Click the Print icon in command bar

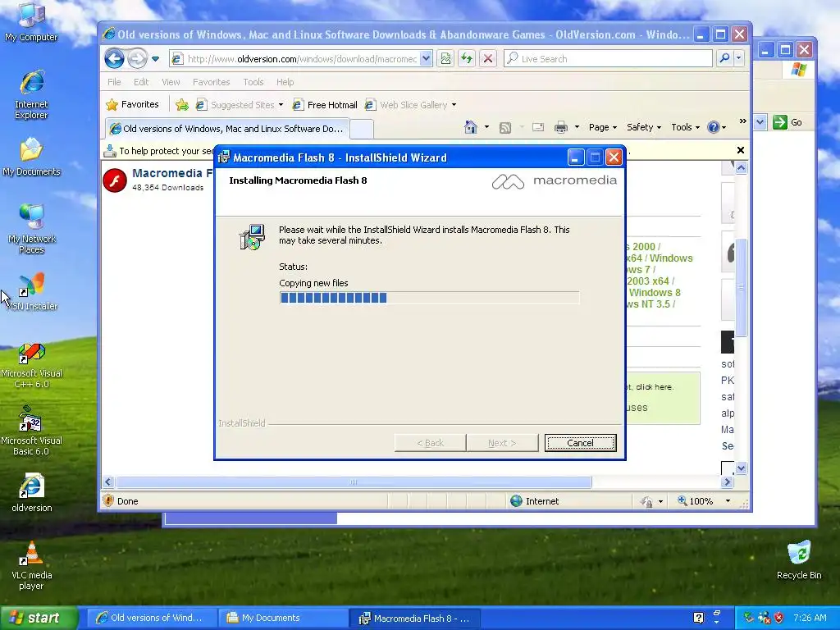tap(561, 127)
